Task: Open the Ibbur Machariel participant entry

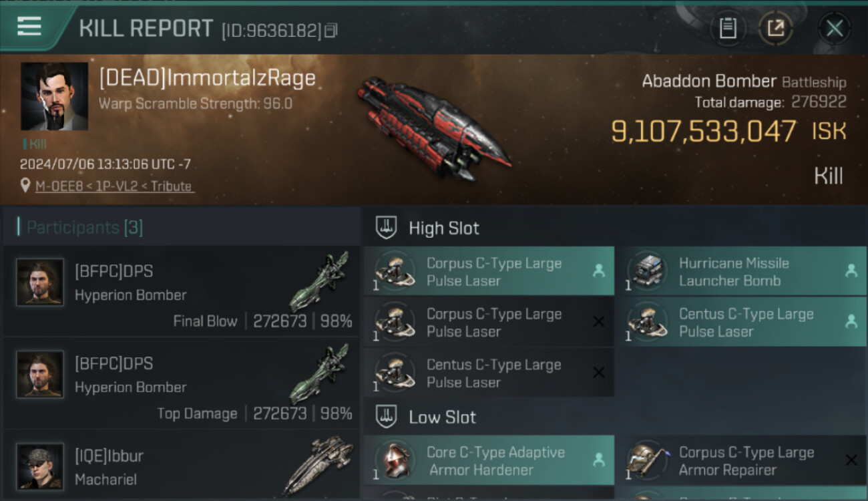Action: (x=181, y=466)
